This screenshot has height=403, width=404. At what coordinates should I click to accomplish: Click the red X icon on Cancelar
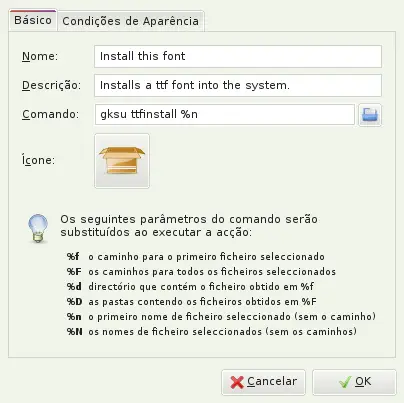tap(237, 382)
